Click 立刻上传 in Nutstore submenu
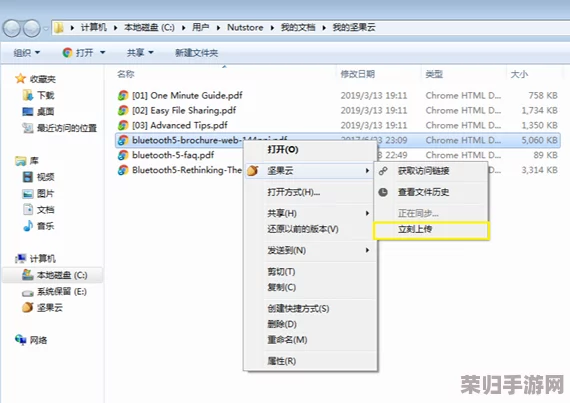 tap(431, 230)
